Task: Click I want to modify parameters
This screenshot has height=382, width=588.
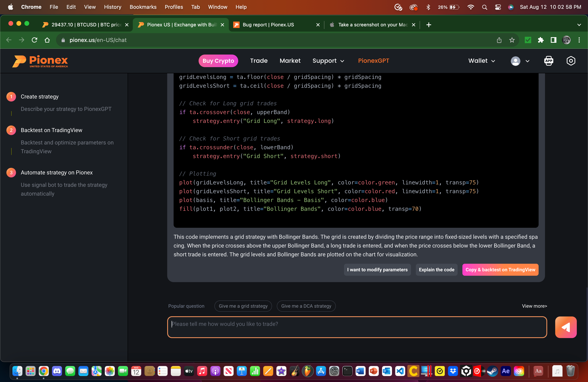Action: point(377,270)
